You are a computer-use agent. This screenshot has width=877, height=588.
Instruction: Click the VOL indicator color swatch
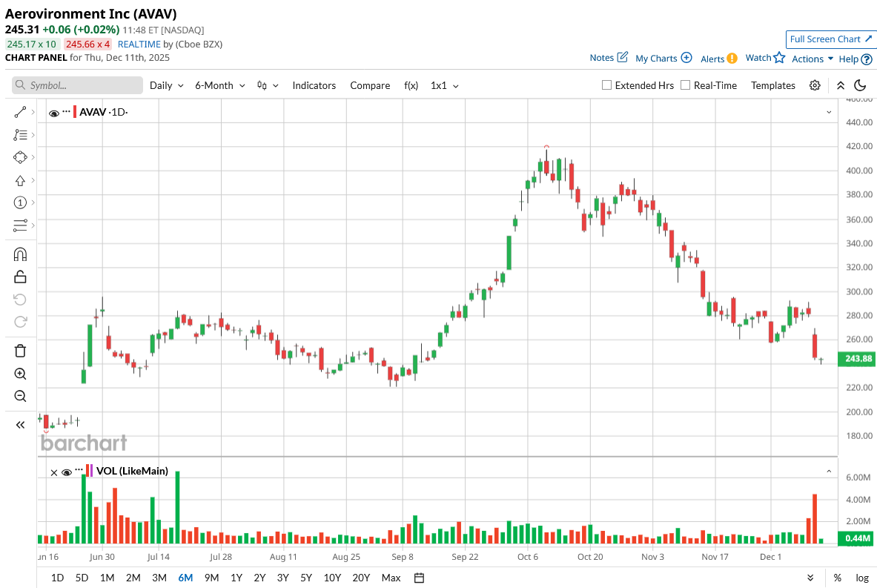click(90, 471)
